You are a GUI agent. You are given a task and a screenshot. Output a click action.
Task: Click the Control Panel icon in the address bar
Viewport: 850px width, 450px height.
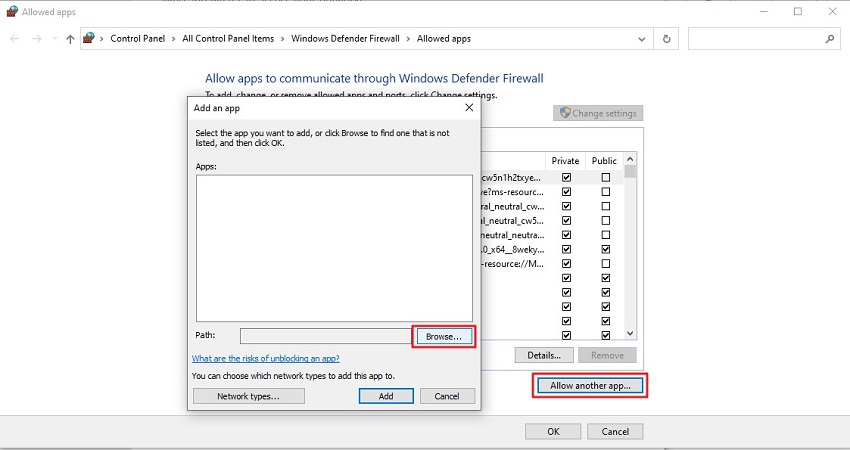(89, 39)
